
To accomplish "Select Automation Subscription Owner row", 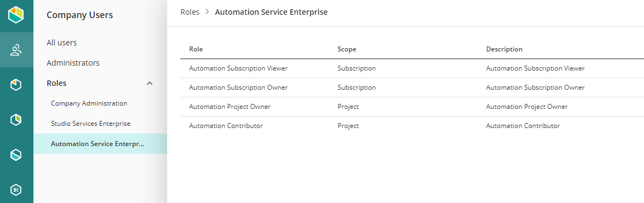I will (412, 88).
